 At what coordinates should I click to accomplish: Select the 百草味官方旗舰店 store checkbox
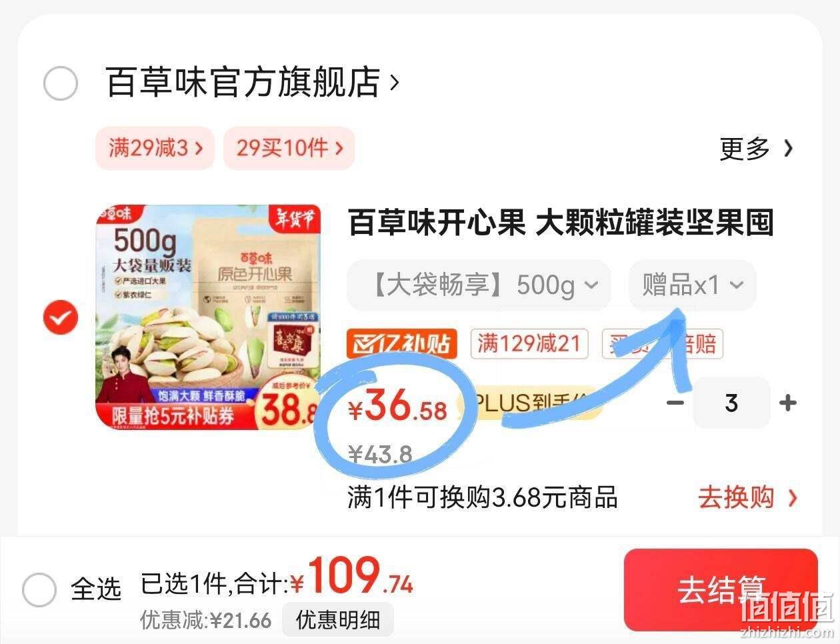(61, 83)
